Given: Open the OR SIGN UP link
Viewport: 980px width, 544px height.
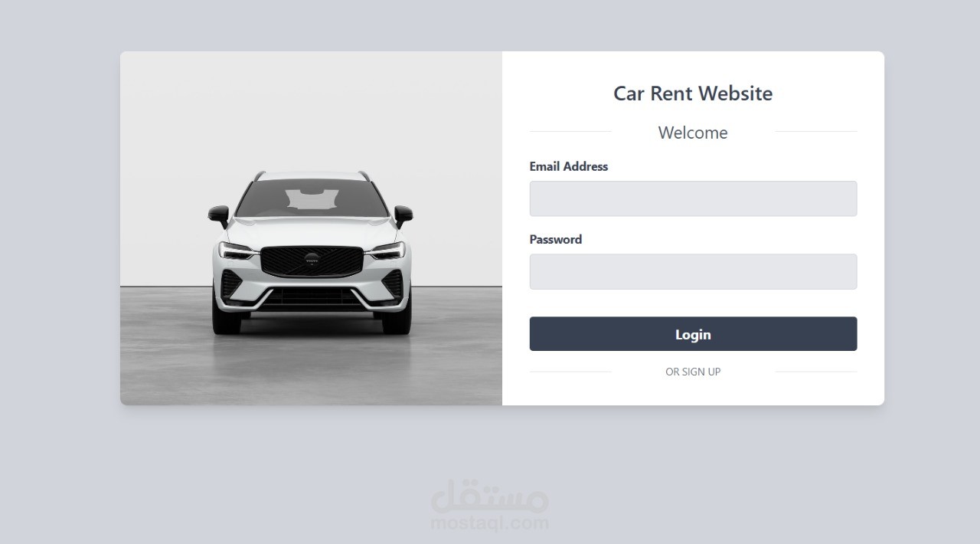Looking at the screenshot, I should (x=693, y=372).
